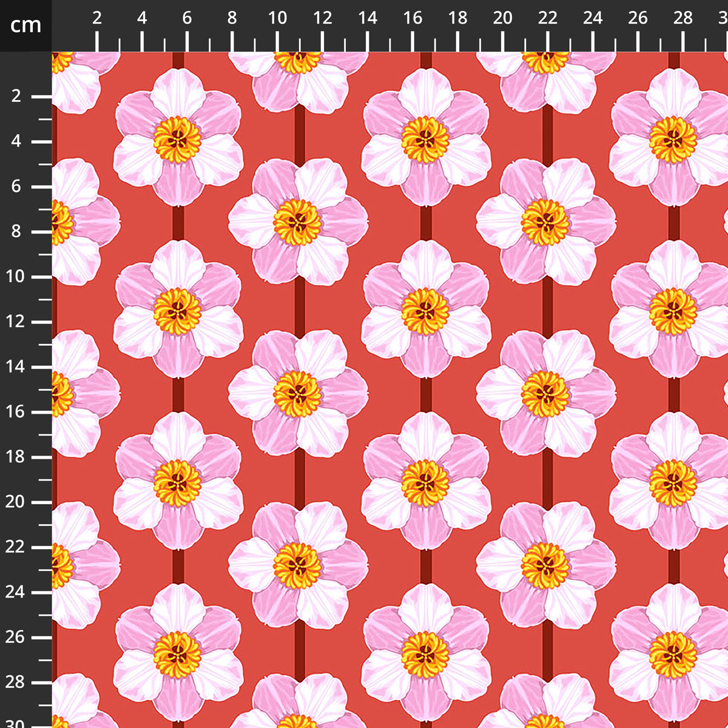This screenshot has height=728, width=728.
Task: Click the 24 cm mark on the top ruler
Action: point(593,18)
